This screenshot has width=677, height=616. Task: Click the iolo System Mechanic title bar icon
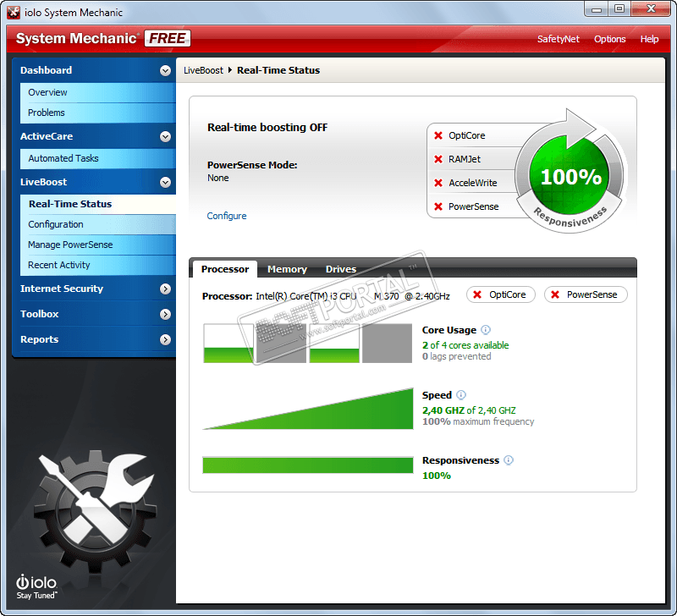coord(14,13)
